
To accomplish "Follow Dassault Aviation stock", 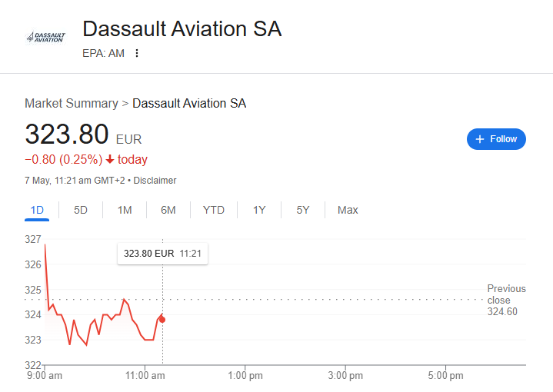I will [x=496, y=139].
